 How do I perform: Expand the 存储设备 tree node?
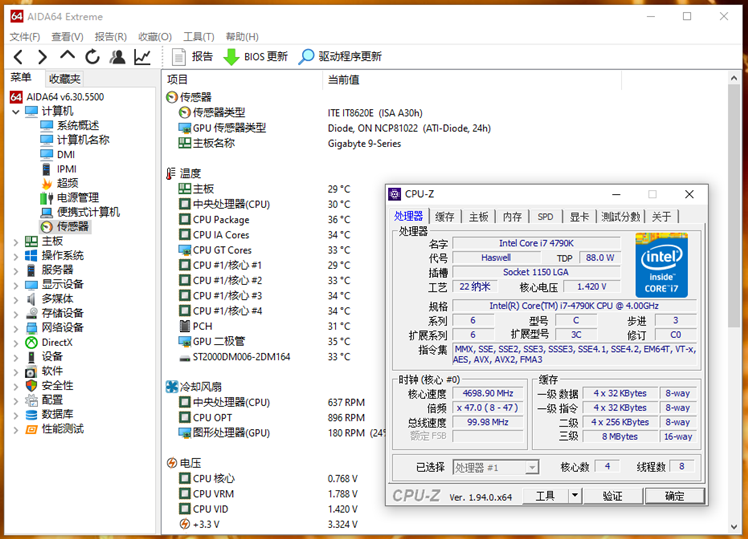click(x=16, y=314)
